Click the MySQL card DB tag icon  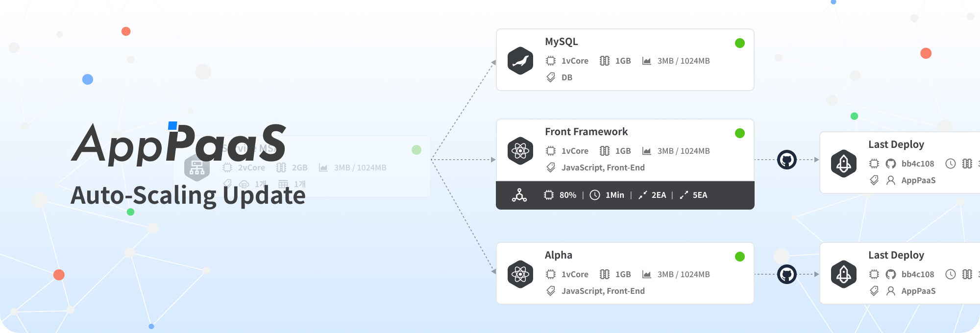click(x=551, y=77)
